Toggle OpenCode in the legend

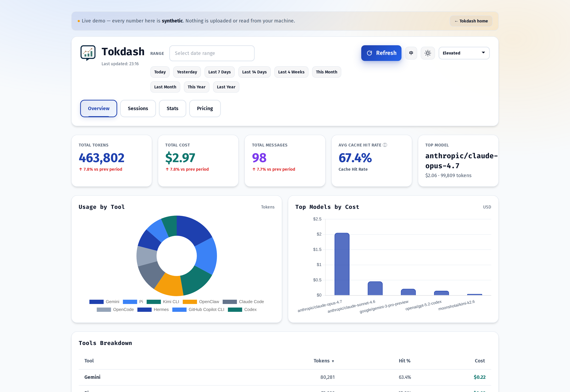coord(115,310)
